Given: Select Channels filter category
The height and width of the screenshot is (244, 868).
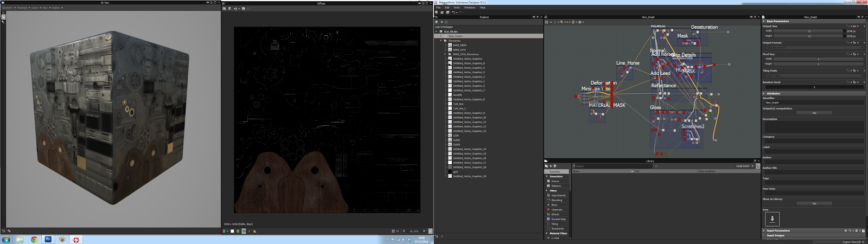Looking at the screenshot, I should click(557, 210).
